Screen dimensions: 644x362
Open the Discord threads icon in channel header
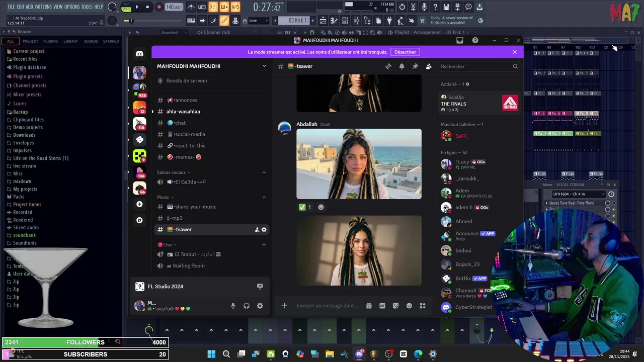388,66
